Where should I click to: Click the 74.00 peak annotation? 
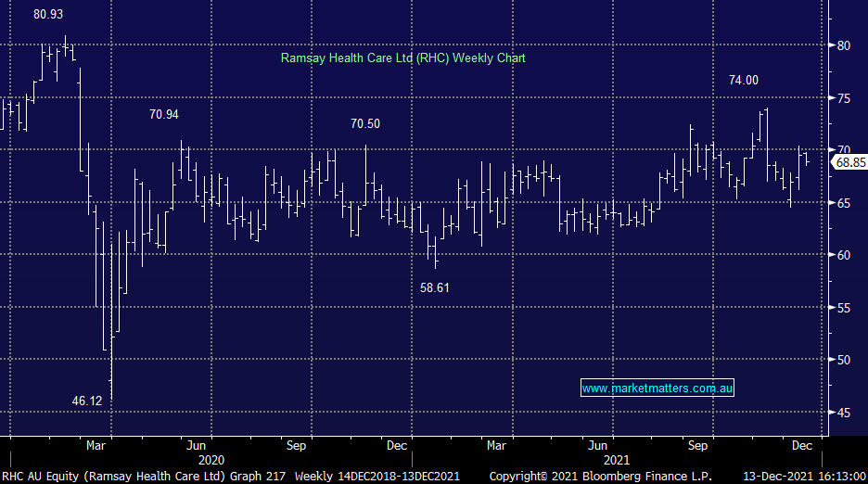(743, 81)
